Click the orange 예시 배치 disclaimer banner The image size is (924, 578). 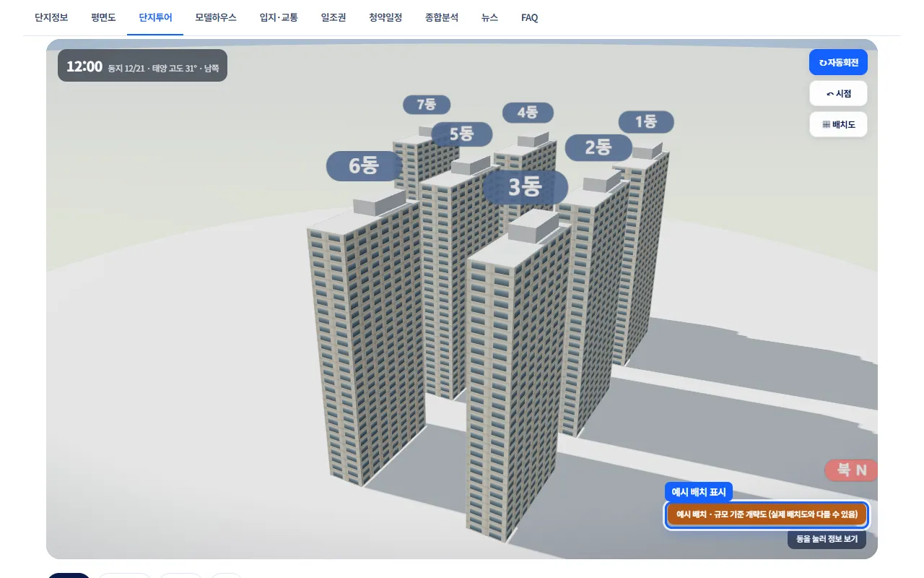point(767,515)
